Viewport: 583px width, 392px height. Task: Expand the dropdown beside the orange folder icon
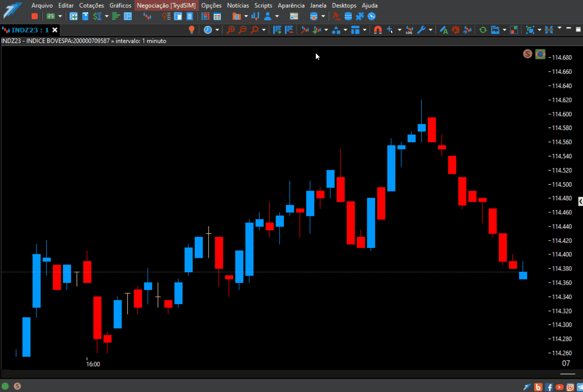[x=246, y=16]
